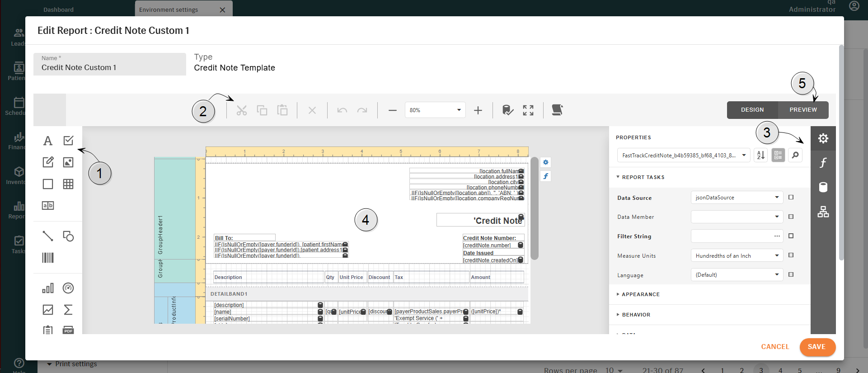Open the Report Explorer hierarchy panel
868x373 pixels.
click(x=823, y=212)
